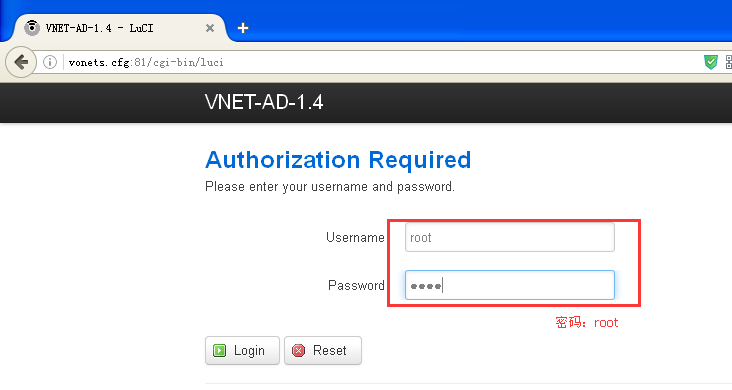Click the Reset button
Image resolution: width=732 pixels, height=390 pixels.
(323, 350)
